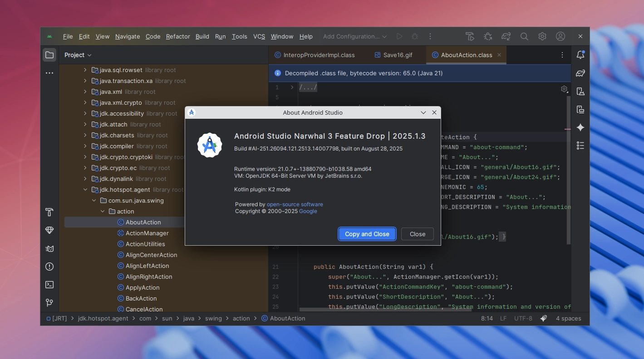Expand the jdk.charsets library root
Viewport: 644px width, 359px height.
point(85,135)
